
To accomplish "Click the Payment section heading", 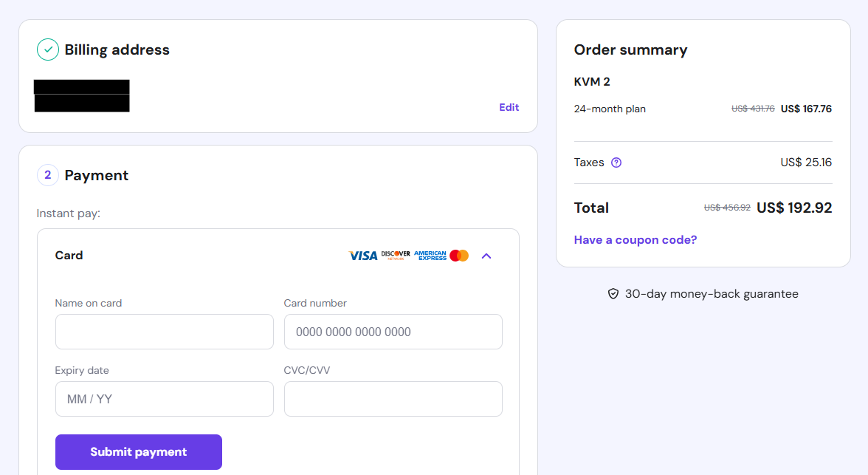I will 97,175.
